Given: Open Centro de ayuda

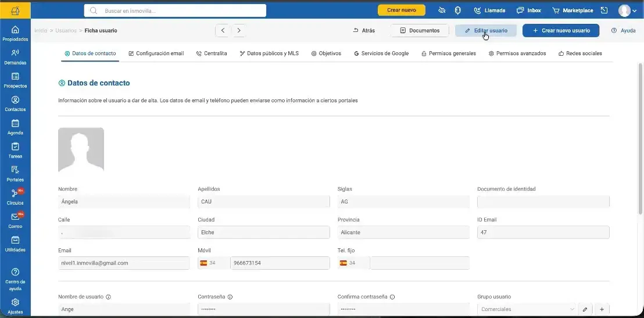Looking at the screenshot, I should pos(15,279).
